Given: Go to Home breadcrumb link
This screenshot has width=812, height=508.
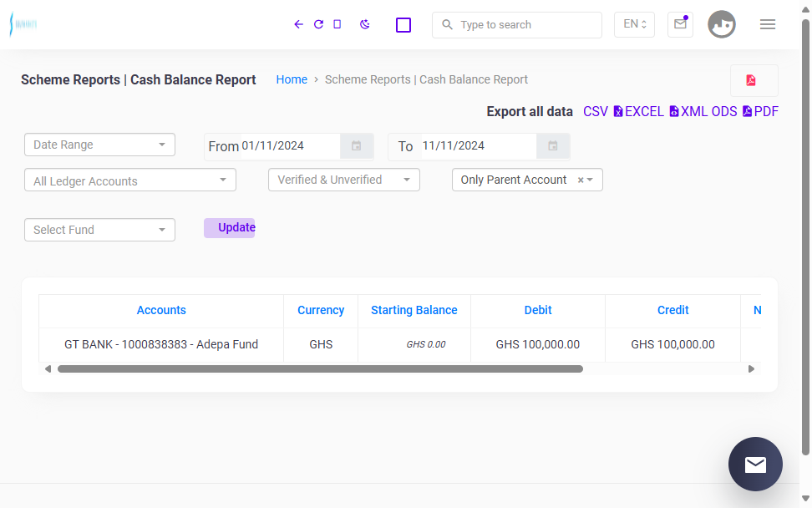Looking at the screenshot, I should 292,79.
